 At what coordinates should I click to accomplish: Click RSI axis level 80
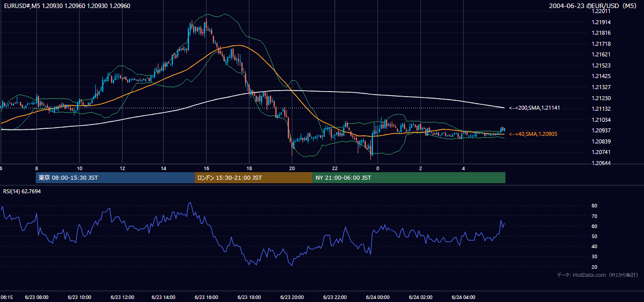point(595,206)
